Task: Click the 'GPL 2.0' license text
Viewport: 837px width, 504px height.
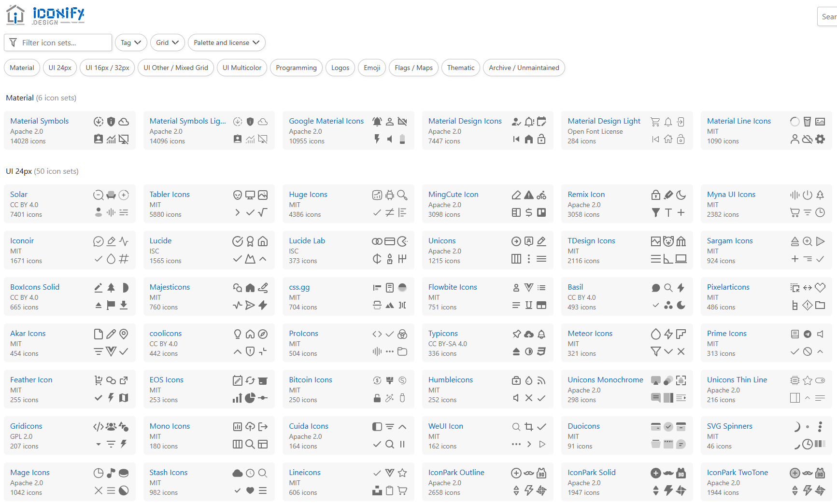Action: [21, 436]
